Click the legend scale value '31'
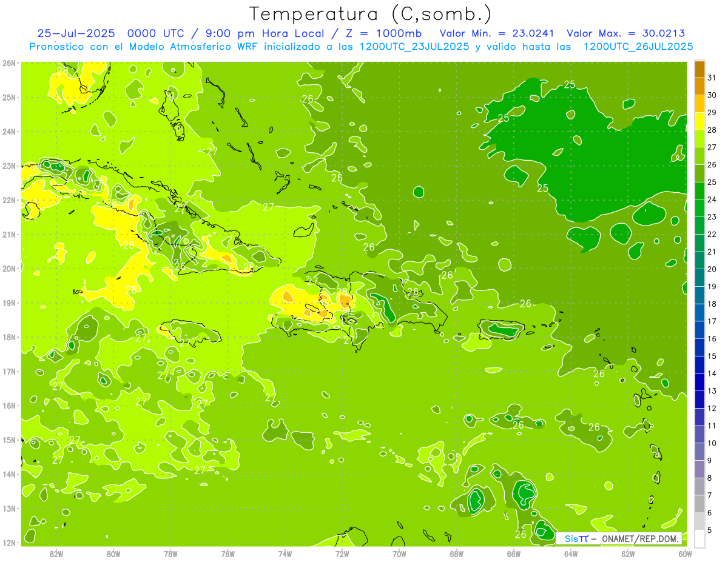Viewport: 728px width, 562px height. click(x=712, y=78)
